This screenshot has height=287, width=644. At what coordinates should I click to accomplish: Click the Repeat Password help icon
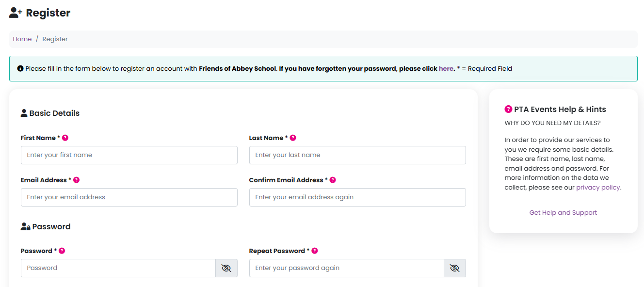(x=315, y=251)
